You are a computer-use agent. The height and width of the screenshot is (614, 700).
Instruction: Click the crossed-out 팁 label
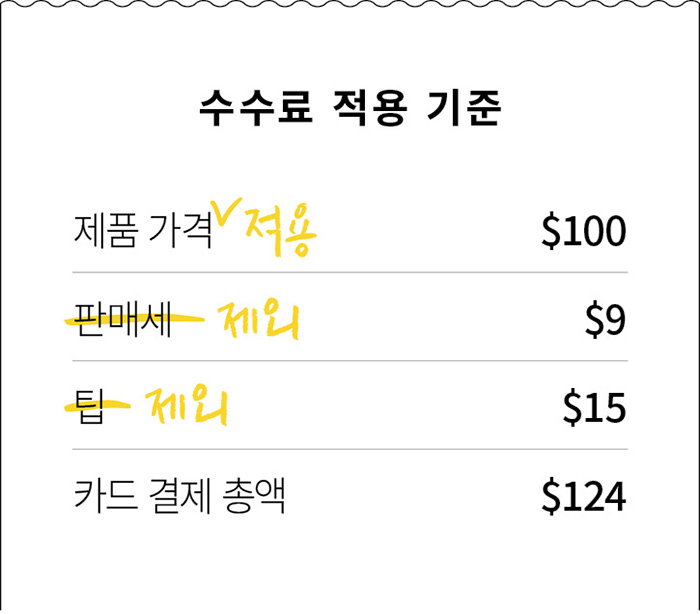pyautogui.click(x=90, y=408)
